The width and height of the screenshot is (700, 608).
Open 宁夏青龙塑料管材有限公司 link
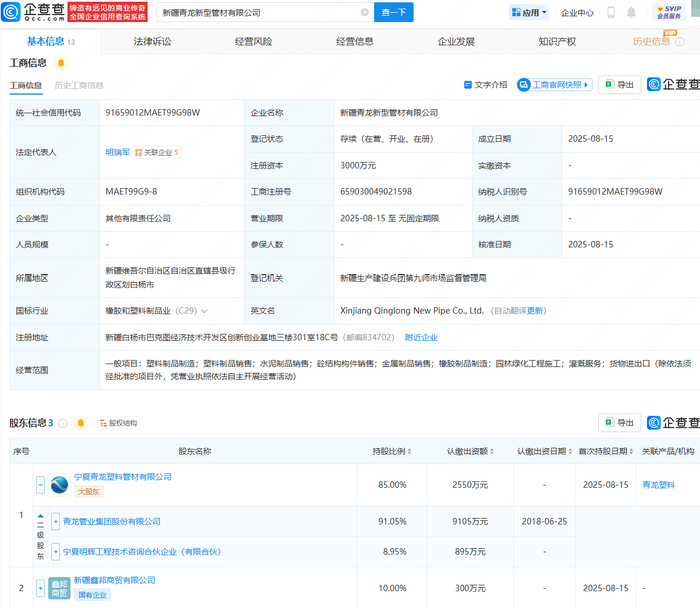(x=123, y=477)
